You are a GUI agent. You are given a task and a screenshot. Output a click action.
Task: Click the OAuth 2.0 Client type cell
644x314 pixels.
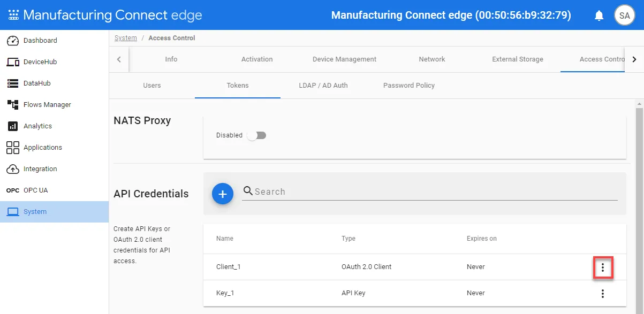point(367,267)
